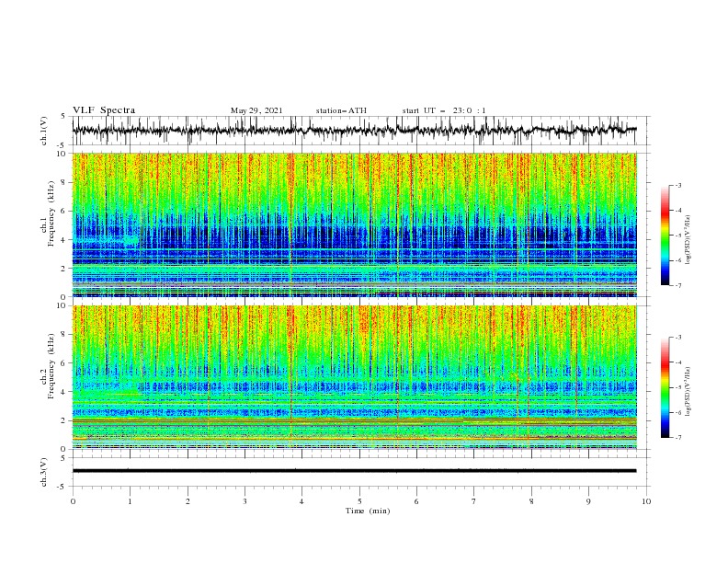Image resolution: width=728 pixels, height=563 pixels.
Task: Click time axis tick label "8"
Action: pyautogui.click(x=531, y=501)
